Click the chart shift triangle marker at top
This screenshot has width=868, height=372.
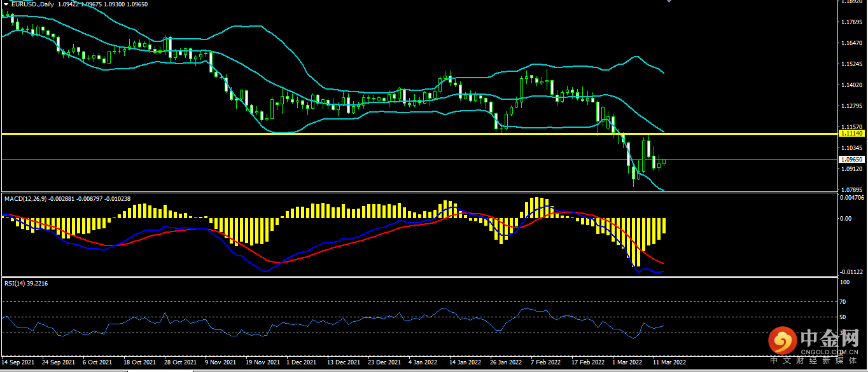click(669, 1)
